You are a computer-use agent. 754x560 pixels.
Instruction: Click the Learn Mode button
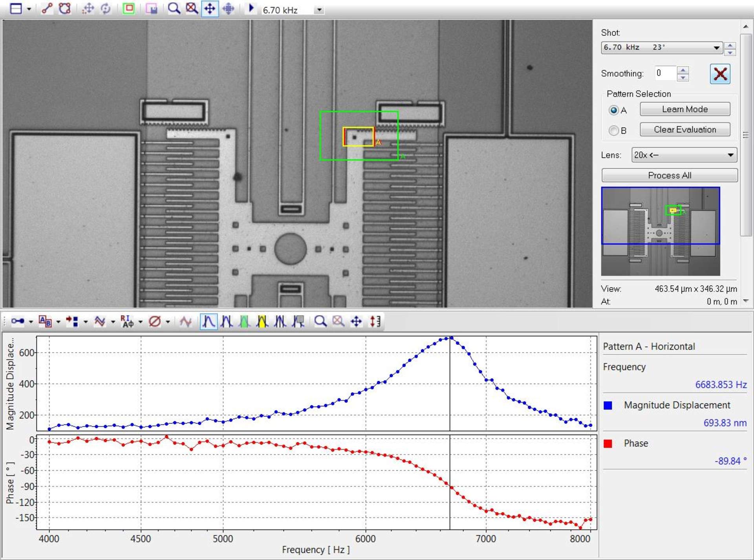tap(684, 109)
